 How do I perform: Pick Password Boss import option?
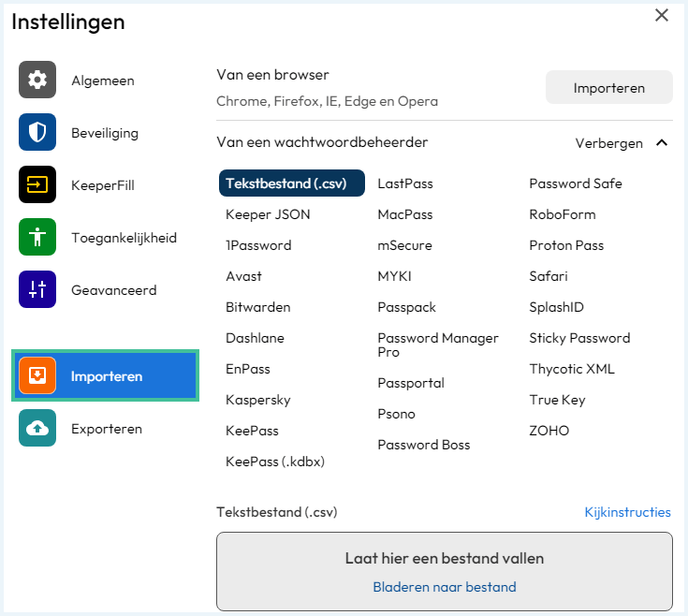[x=424, y=445]
